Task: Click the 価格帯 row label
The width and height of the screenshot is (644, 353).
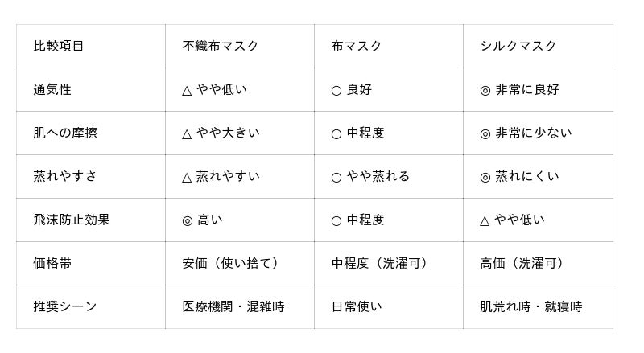Action: pyautogui.click(x=52, y=263)
